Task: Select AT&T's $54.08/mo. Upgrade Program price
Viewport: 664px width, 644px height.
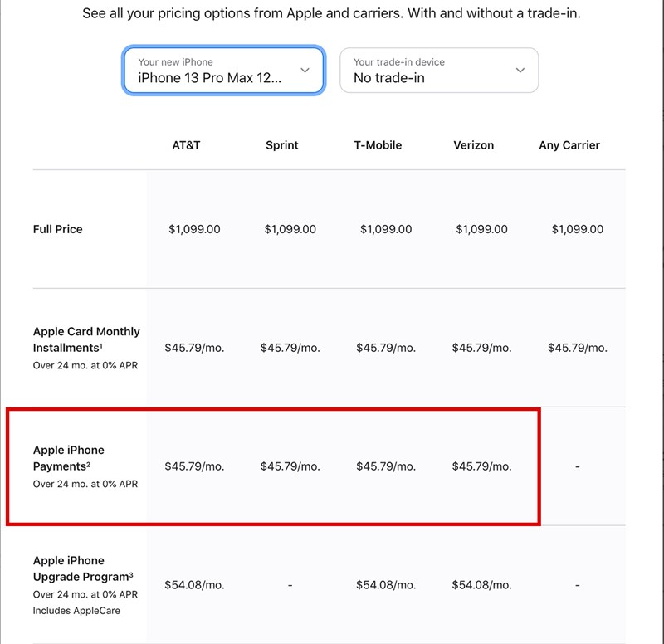Action: (x=194, y=585)
